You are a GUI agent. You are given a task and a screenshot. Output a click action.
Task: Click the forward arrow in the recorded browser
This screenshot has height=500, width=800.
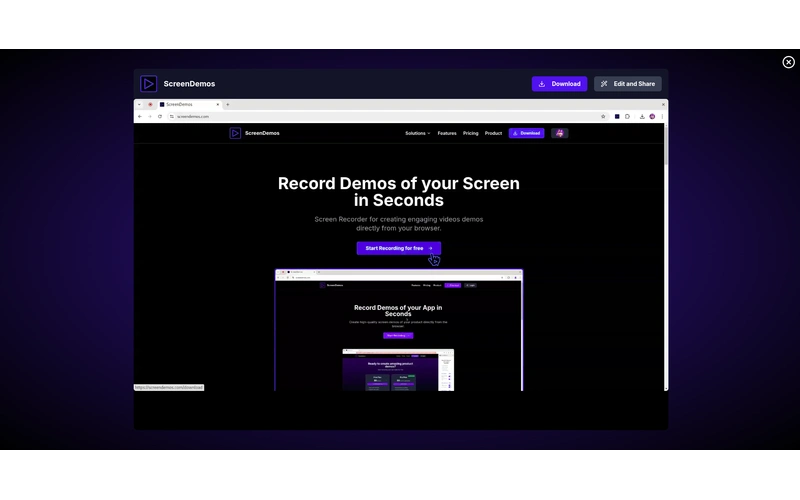[149, 116]
